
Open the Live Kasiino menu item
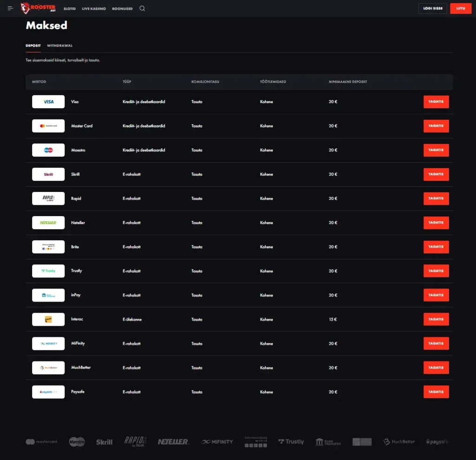pyautogui.click(x=94, y=8)
